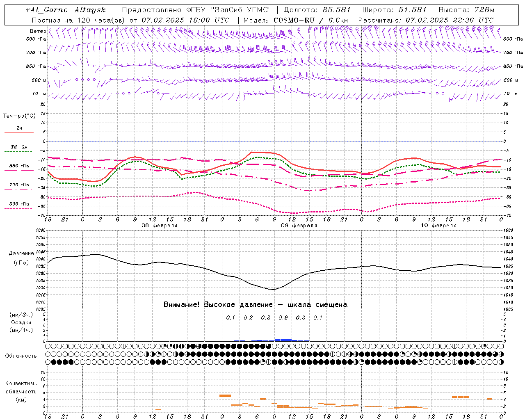The image size is (525, 420).
Task: Click the date label 09 февраля
Action: 299,226
